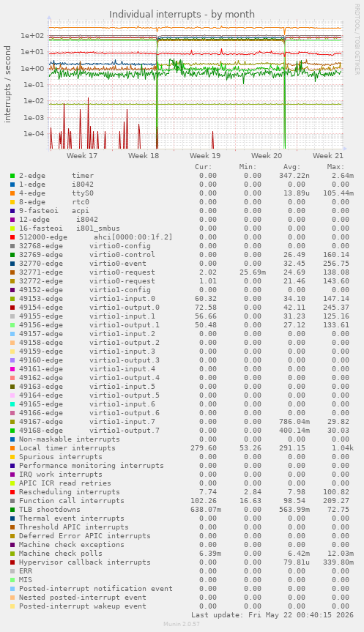The image size is (364, 632).
Task: Click the orange Local timer interrupts swatch
Action: coord(12,448)
